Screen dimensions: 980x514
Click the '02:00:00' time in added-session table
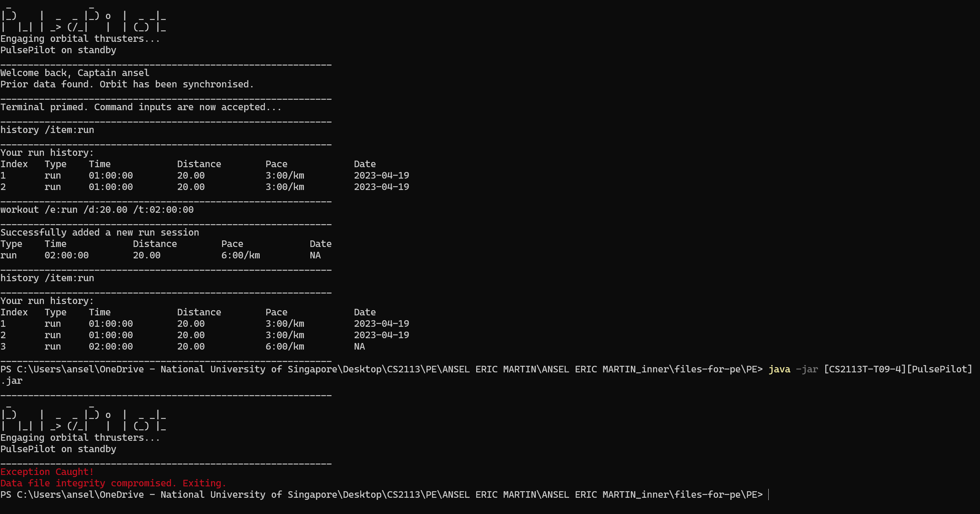(x=66, y=255)
